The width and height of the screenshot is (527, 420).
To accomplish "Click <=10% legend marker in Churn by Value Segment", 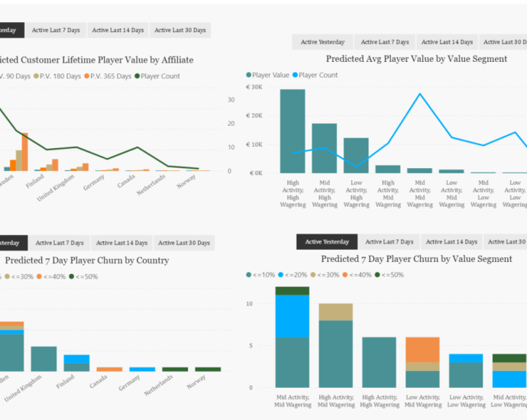I will pos(249,275).
